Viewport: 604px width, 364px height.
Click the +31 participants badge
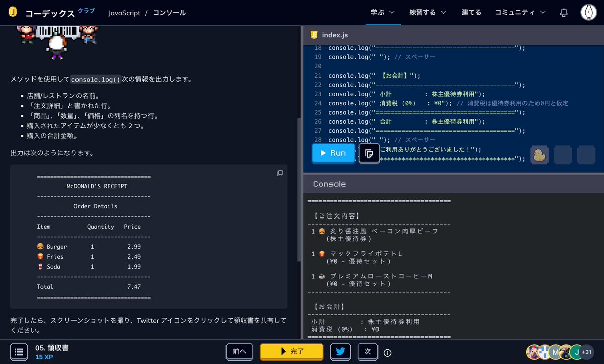(587, 352)
